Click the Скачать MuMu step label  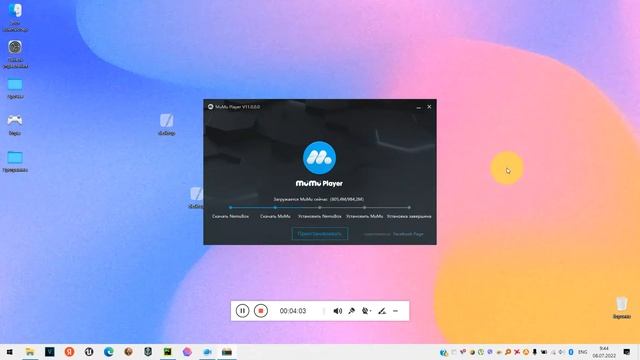coord(276,216)
